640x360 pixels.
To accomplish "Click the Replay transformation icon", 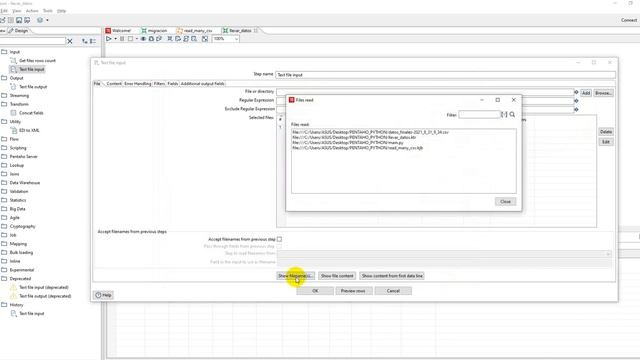I will click(x=159, y=39).
